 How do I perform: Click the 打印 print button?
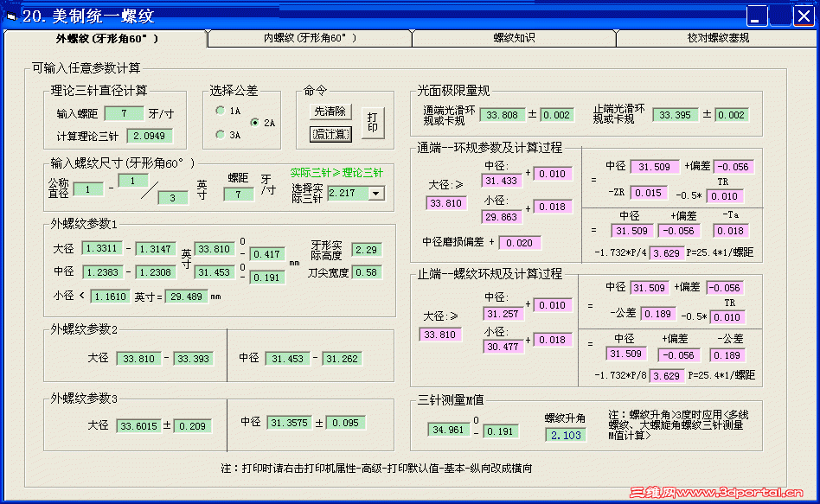(372, 123)
